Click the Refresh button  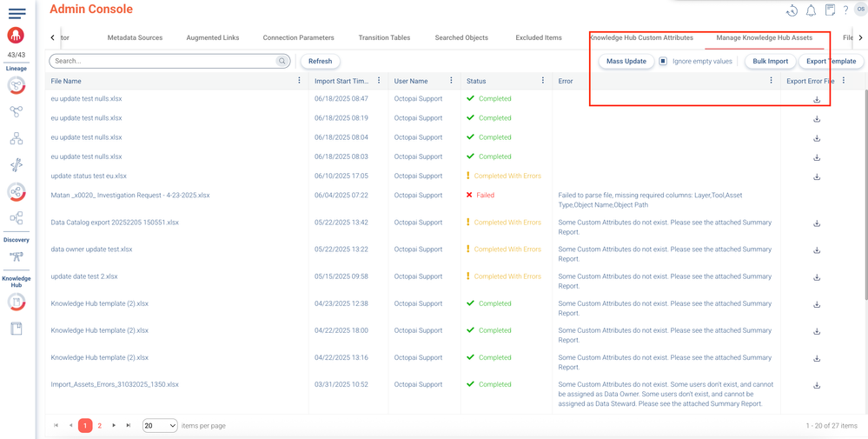[320, 62]
